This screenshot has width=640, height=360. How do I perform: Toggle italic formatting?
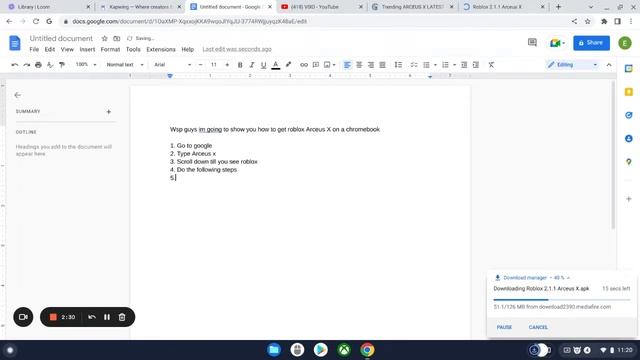tap(252, 65)
